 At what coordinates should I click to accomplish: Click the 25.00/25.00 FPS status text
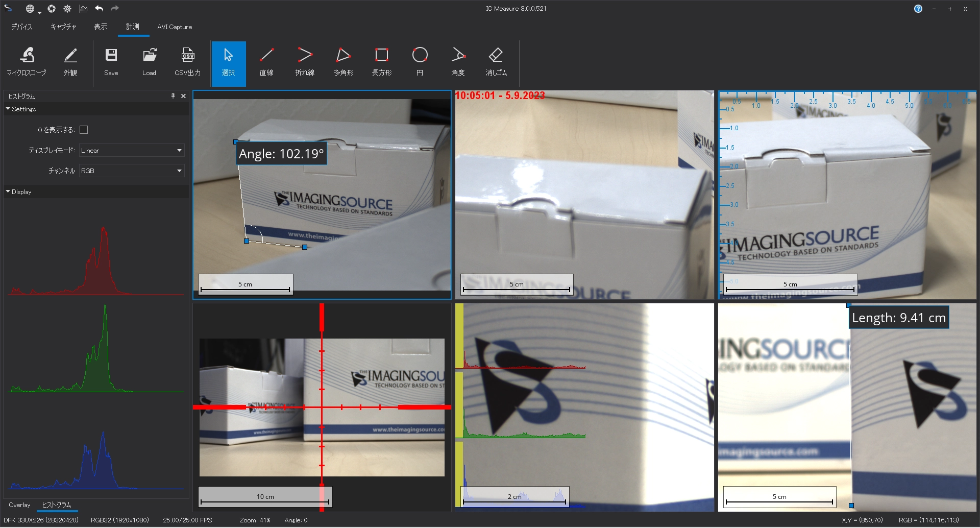187,520
